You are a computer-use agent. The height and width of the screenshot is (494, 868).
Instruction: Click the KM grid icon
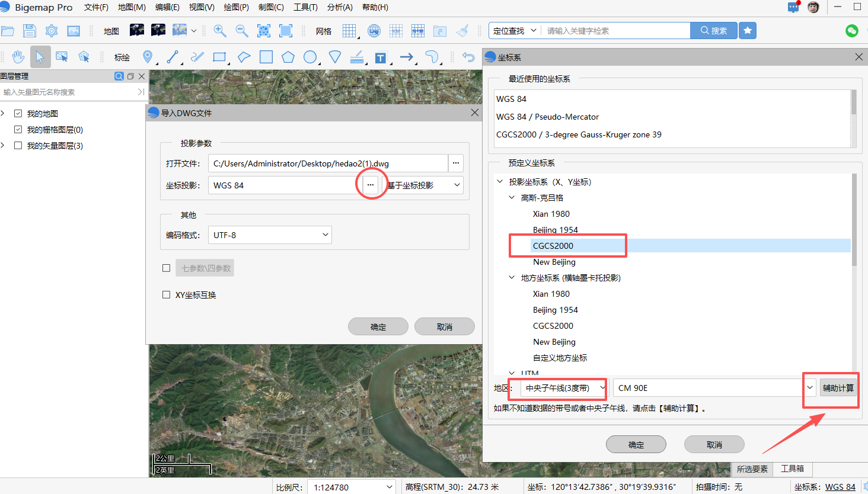tap(395, 31)
